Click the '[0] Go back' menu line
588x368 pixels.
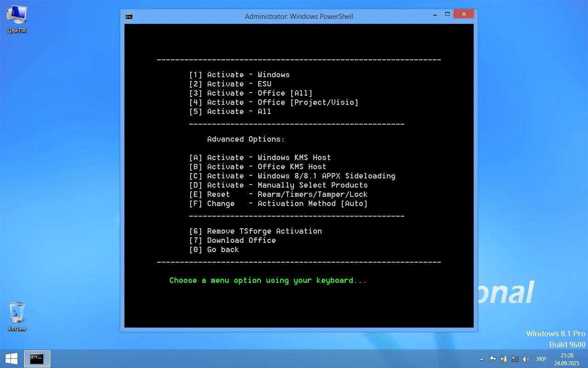[x=214, y=249]
